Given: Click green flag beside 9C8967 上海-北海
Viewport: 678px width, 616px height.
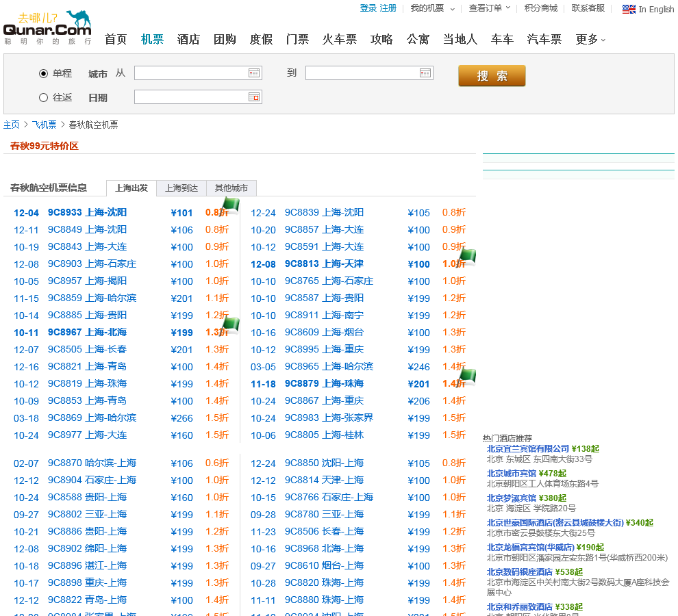Looking at the screenshot, I should pyautogui.click(x=231, y=324).
